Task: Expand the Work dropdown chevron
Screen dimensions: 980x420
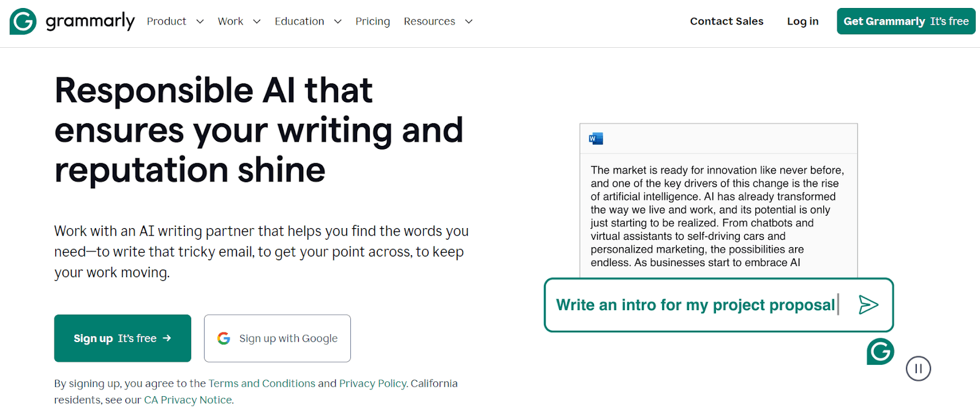Action: click(x=257, y=21)
